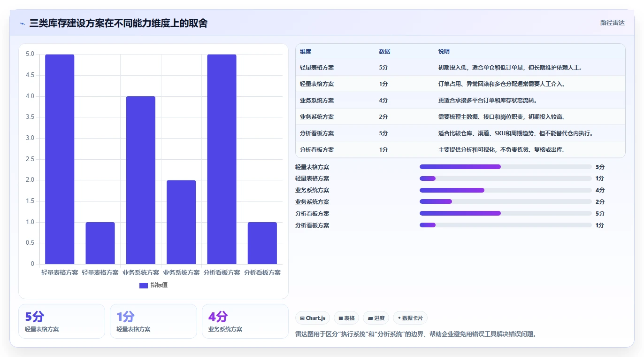Click the 进度 tag
Screen dimensions: 644x357
376,318
